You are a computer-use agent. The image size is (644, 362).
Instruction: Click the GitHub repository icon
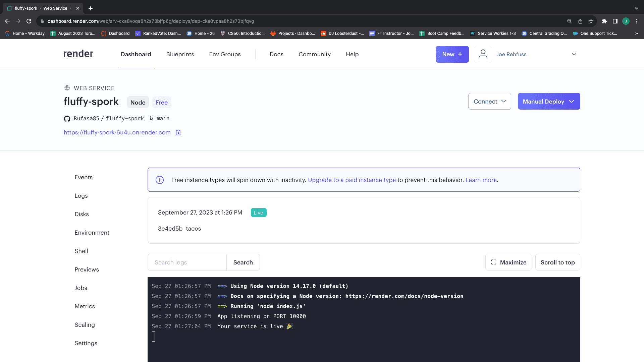click(67, 119)
